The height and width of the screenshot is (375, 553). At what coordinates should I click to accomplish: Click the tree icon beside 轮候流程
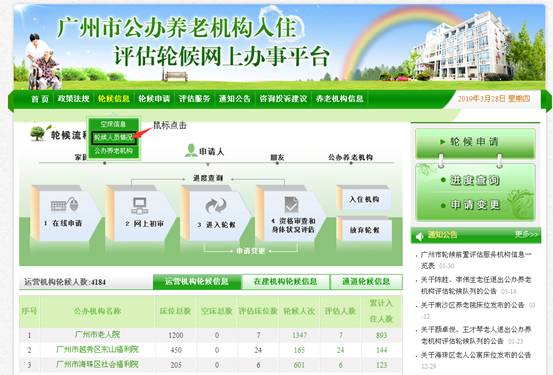click(x=38, y=133)
